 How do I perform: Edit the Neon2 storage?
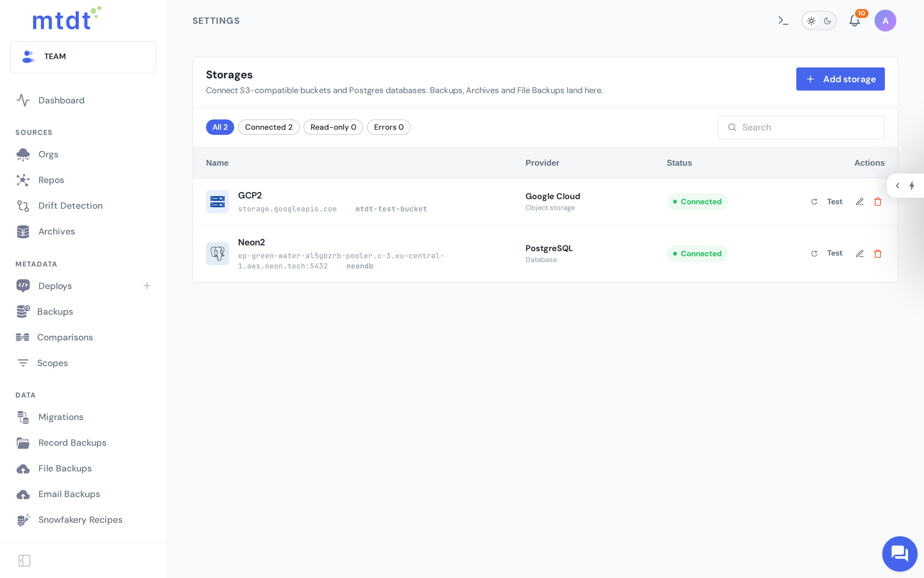click(860, 254)
